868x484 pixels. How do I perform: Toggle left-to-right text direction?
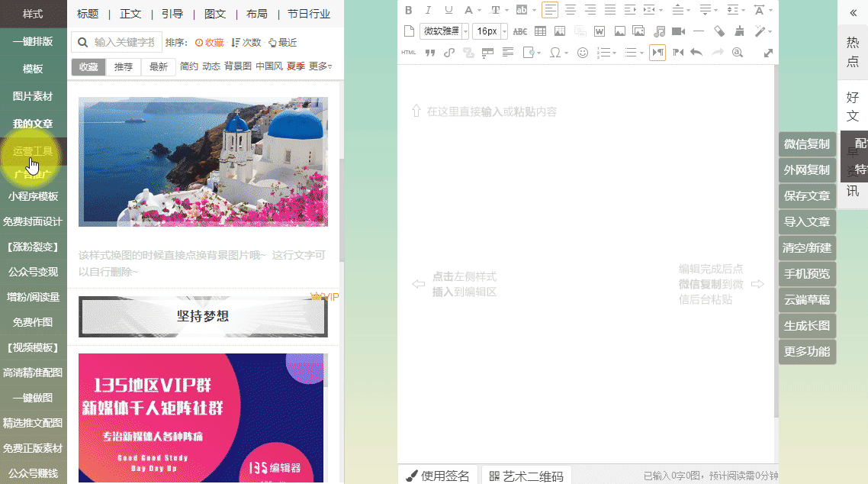[657, 53]
